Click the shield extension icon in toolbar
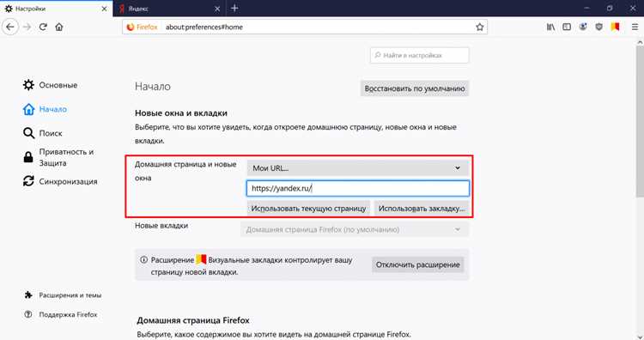This screenshot has height=340, width=644. click(x=598, y=27)
